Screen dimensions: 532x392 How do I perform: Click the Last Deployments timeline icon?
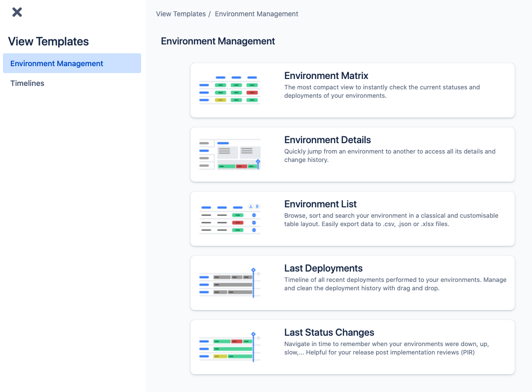229,283
